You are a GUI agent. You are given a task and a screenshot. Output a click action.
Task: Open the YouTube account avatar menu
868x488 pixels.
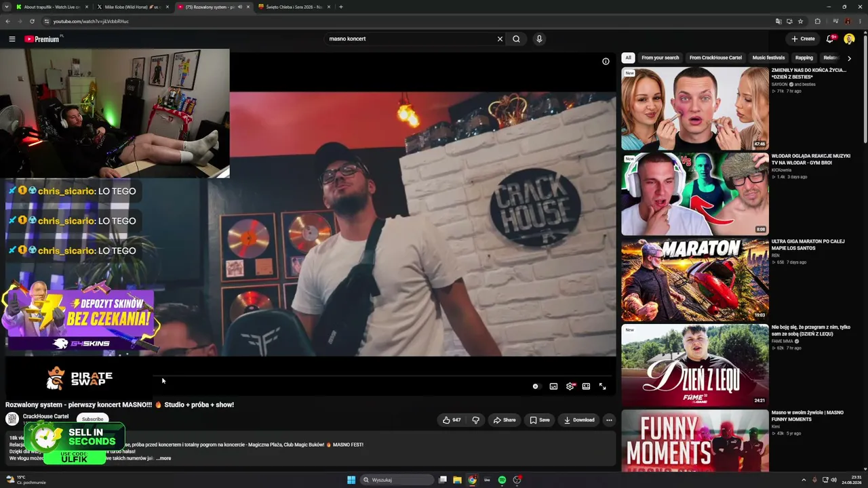pos(849,39)
